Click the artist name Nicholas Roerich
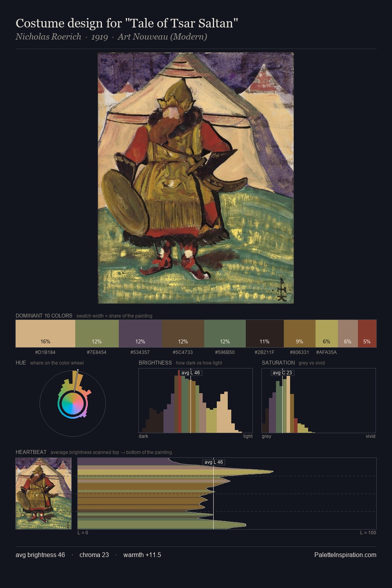Viewport: 392px width, 588px height. [x=48, y=37]
